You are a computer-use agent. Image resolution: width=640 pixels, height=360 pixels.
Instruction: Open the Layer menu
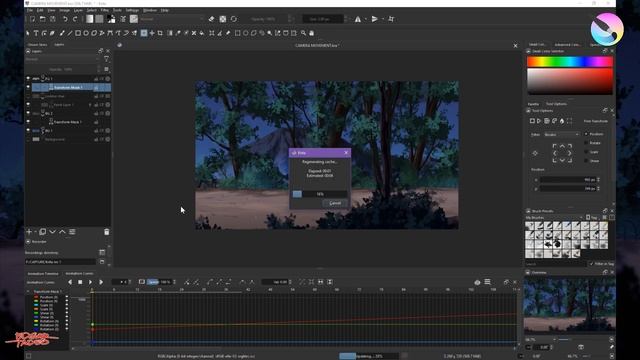[78, 10]
